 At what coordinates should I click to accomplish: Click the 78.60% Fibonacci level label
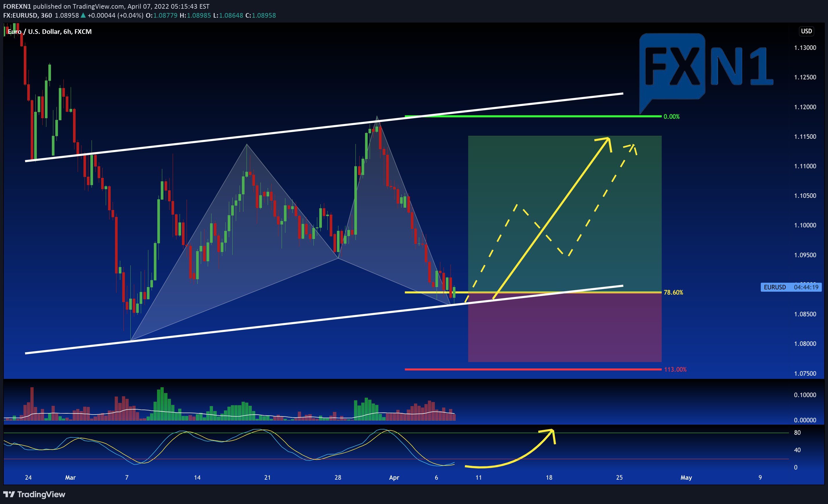click(x=673, y=292)
